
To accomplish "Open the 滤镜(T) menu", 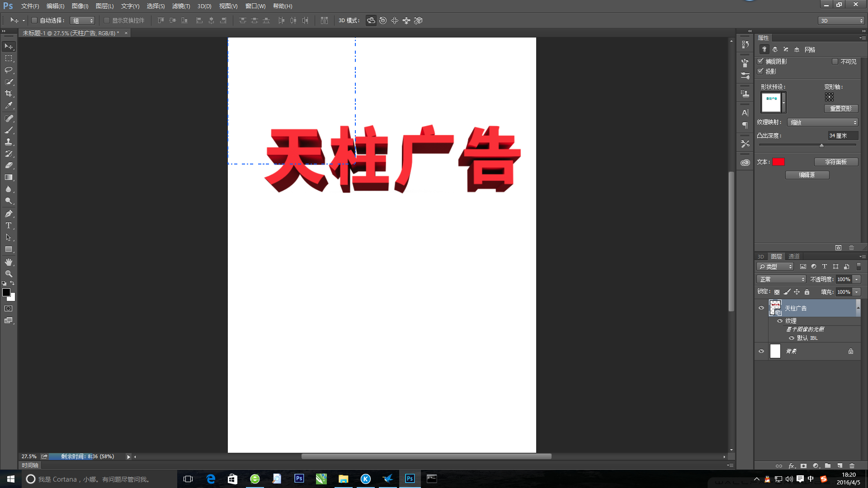I will pos(181,6).
